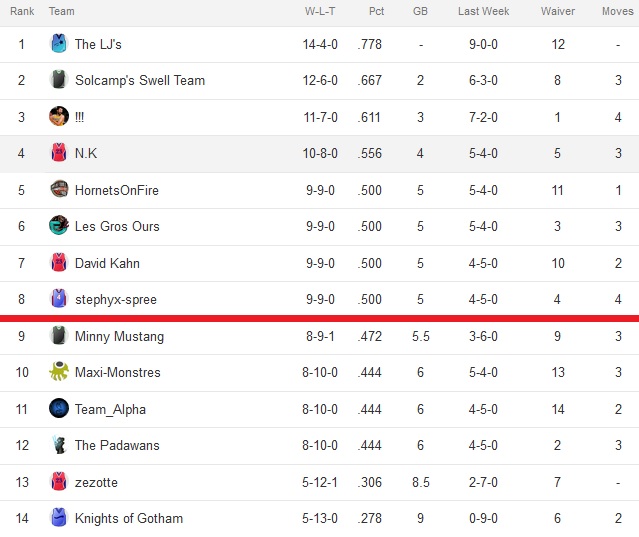Image resolution: width=639 pixels, height=537 pixels.
Task: Open stephyx-spree team link
Action: (116, 300)
